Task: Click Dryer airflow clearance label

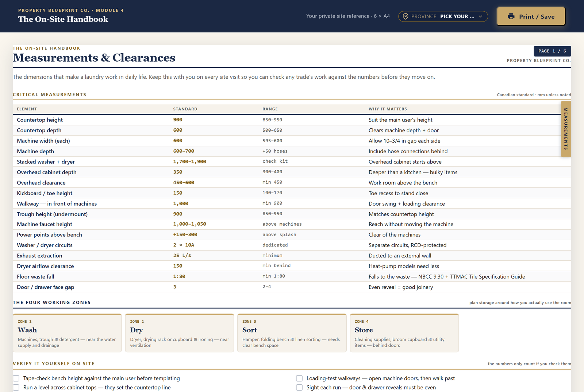Action: pyautogui.click(x=45, y=266)
